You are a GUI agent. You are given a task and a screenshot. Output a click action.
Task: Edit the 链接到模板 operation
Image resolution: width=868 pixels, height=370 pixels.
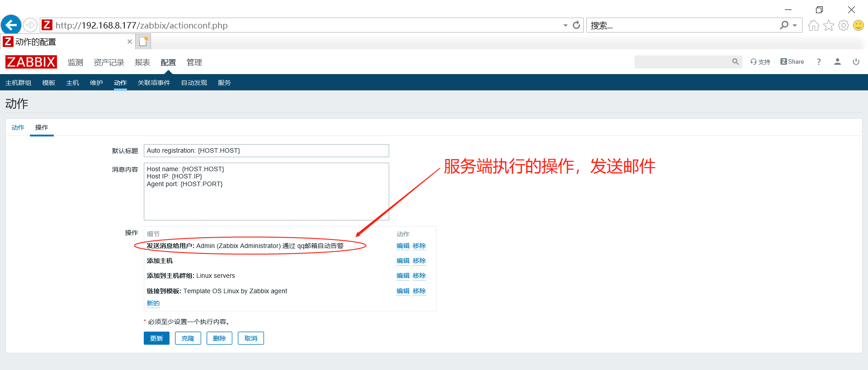pos(403,291)
